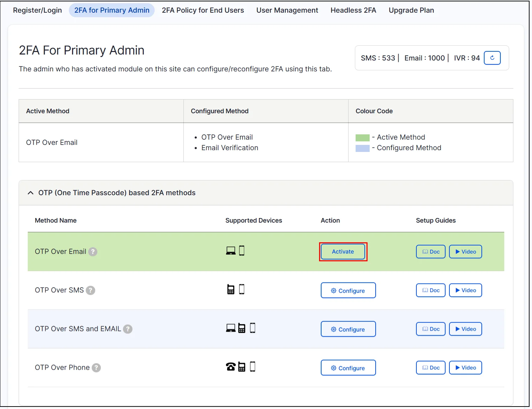
Task: Open help tooltip for OTP Over SMS
Action: point(91,290)
